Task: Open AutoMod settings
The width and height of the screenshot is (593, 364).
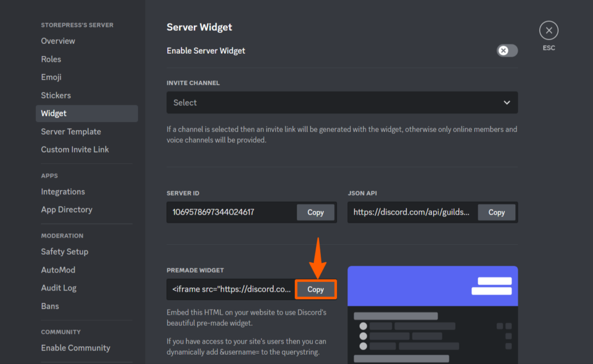Action: 58,270
